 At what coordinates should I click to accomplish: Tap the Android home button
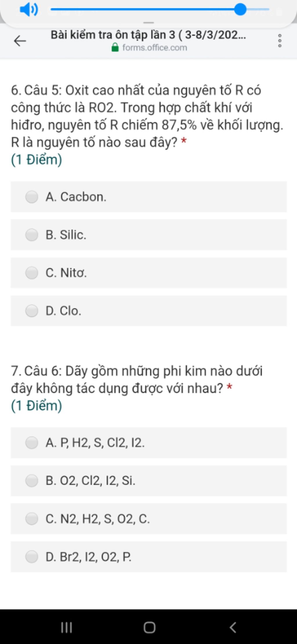point(150,627)
